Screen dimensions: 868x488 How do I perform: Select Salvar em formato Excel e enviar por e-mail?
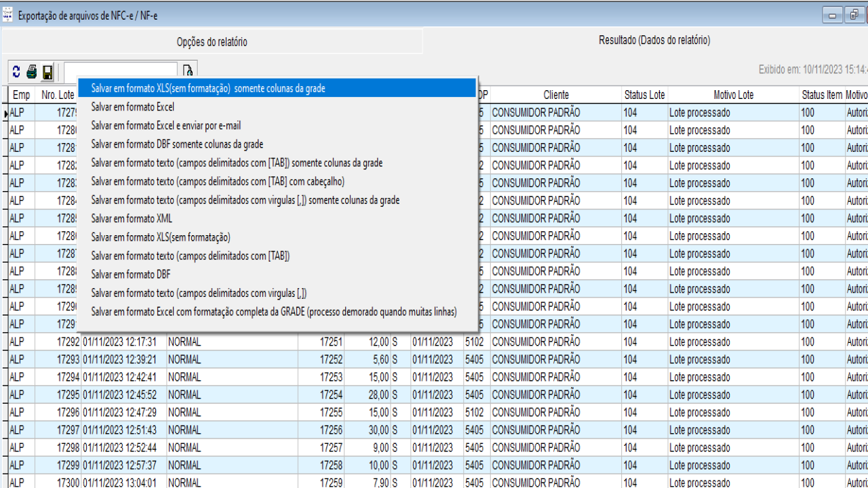166,126
